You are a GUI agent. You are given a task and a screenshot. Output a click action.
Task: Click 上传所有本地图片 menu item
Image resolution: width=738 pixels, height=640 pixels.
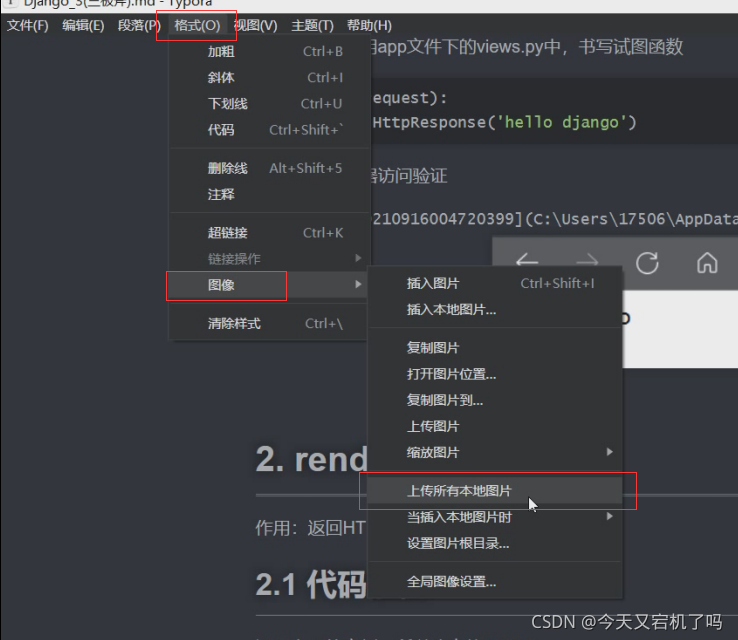[x=459, y=491]
